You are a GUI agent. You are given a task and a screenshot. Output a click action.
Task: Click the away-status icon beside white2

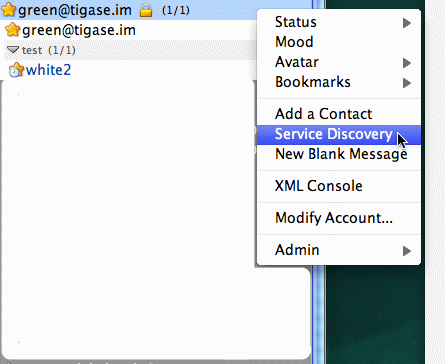pyautogui.click(x=16, y=70)
